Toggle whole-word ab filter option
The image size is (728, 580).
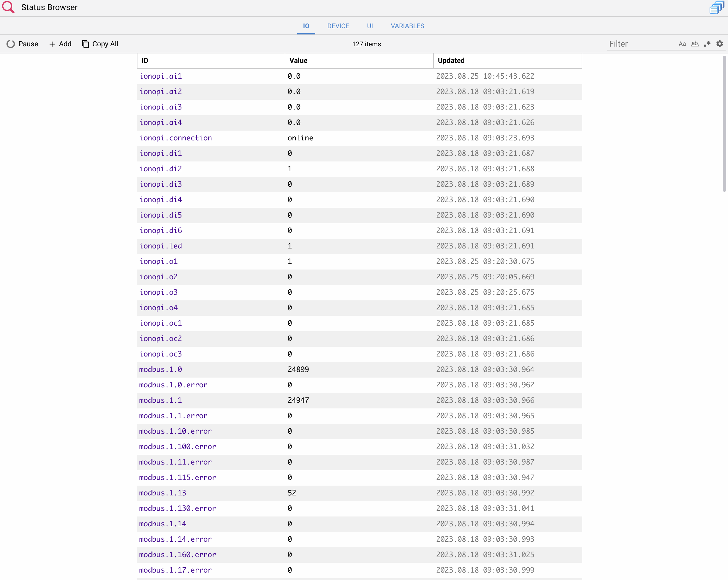pyautogui.click(x=694, y=44)
